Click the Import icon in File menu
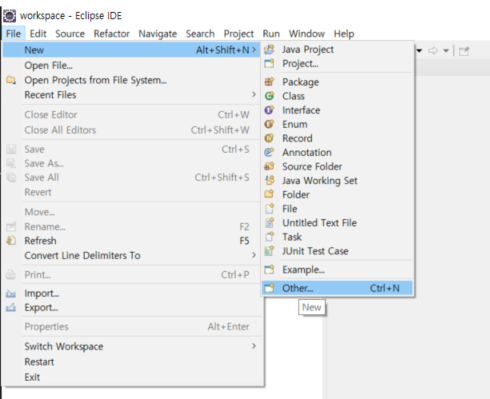The image size is (490, 399). [x=11, y=293]
